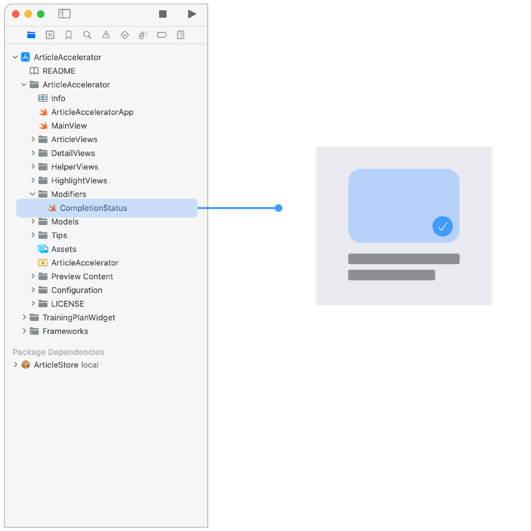Stop the running scheme
531x531 pixels.
pos(163,14)
